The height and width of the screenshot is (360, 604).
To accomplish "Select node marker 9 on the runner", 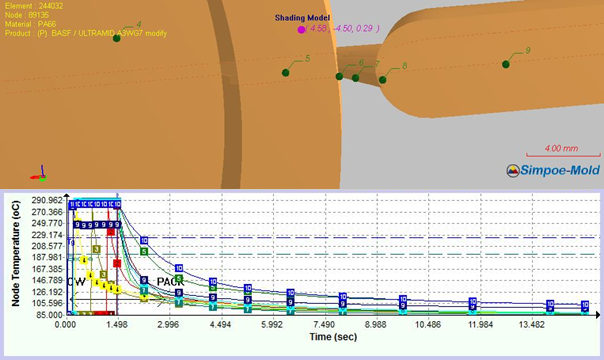I will point(506,64).
